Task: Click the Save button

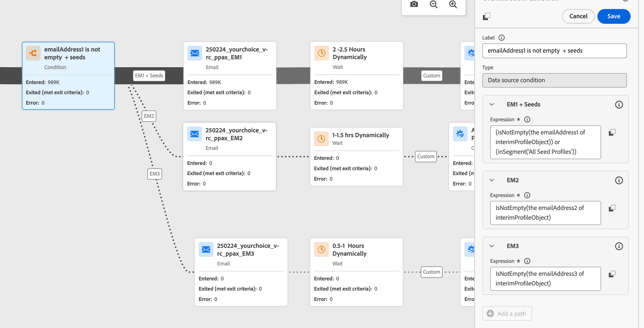Action: click(614, 16)
